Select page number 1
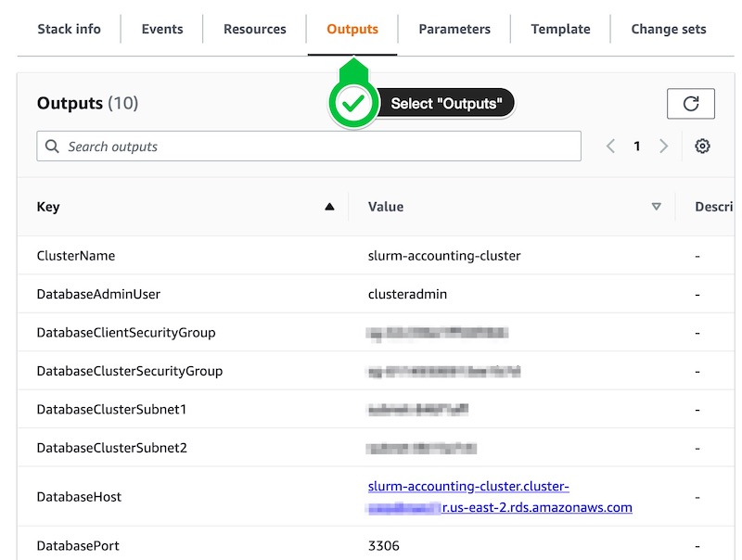The height and width of the screenshot is (560, 742). [637, 146]
